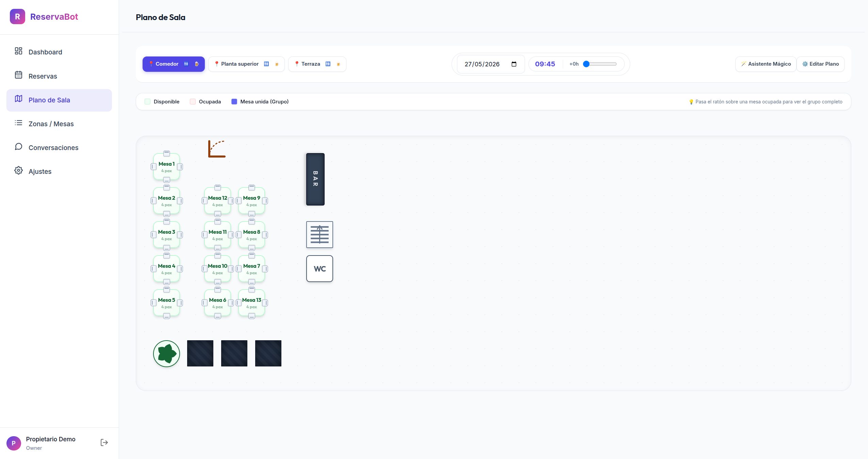Image resolution: width=868 pixels, height=459 pixels.
Task: Click the Editar Plano button
Action: coord(820,64)
